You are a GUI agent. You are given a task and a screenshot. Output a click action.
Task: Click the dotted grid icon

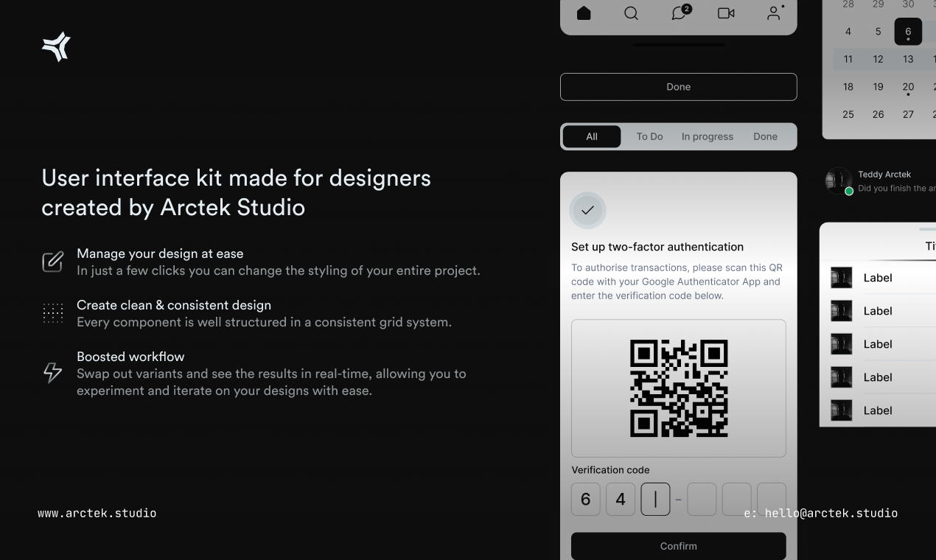tap(52, 313)
